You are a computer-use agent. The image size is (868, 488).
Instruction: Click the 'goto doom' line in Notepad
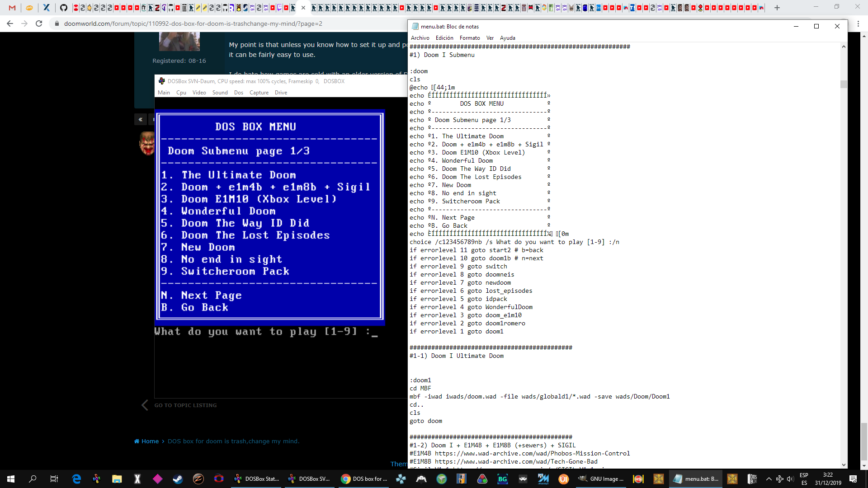(x=426, y=421)
